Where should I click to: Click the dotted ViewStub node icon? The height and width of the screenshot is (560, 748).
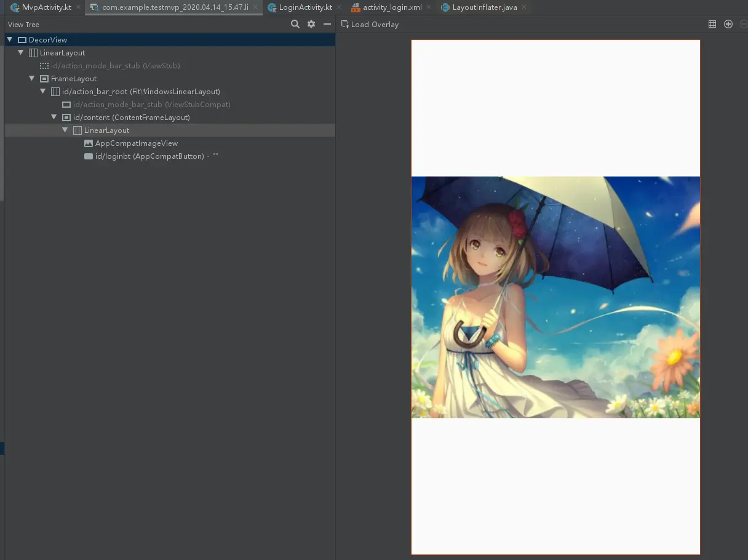(x=44, y=65)
